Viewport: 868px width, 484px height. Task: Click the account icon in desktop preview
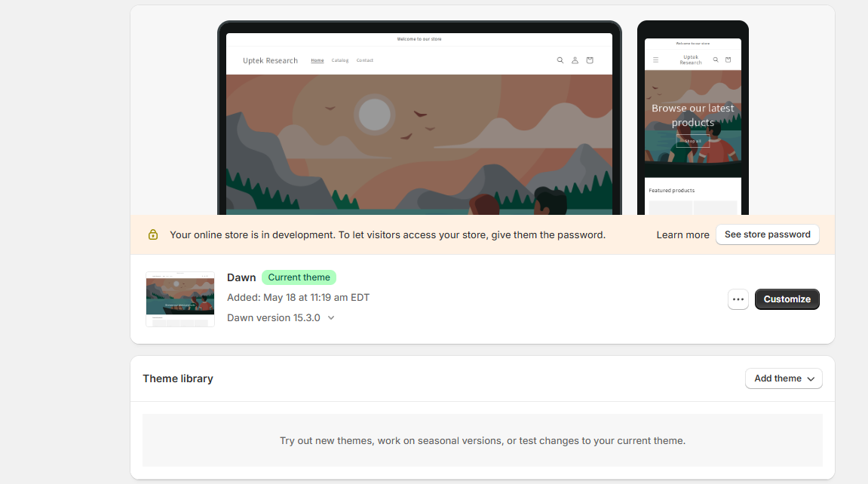(x=575, y=60)
